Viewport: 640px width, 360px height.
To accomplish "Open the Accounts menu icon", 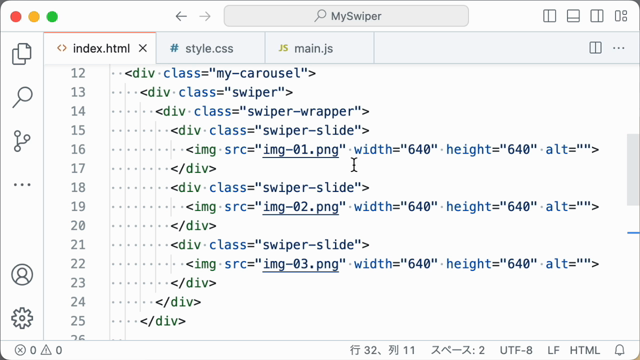I will coord(22,275).
